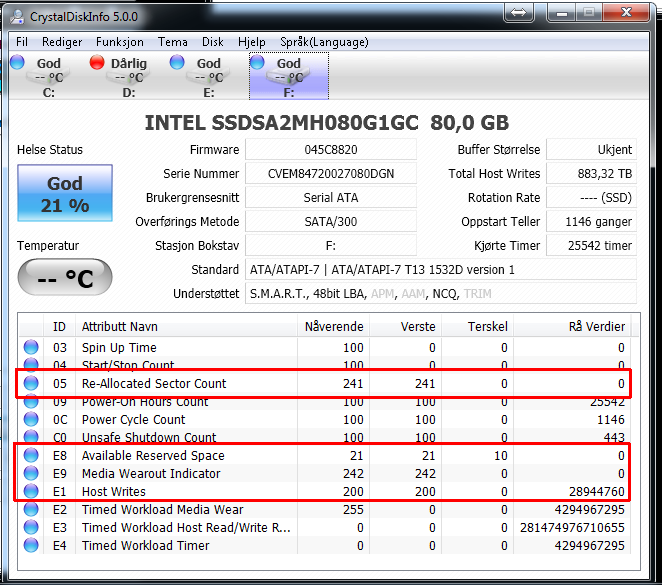
Task: Click the red status orb for D:
Action: click(x=97, y=62)
